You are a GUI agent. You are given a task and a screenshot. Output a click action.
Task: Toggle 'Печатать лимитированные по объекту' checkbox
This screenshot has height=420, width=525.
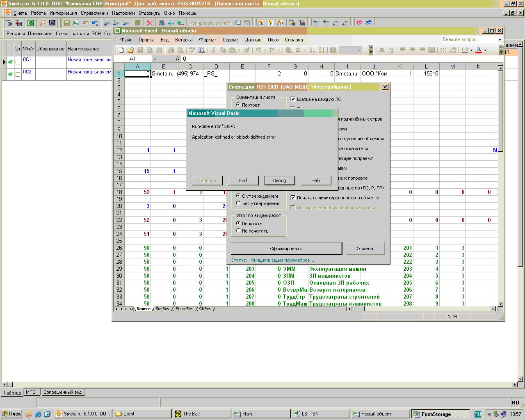(293, 197)
